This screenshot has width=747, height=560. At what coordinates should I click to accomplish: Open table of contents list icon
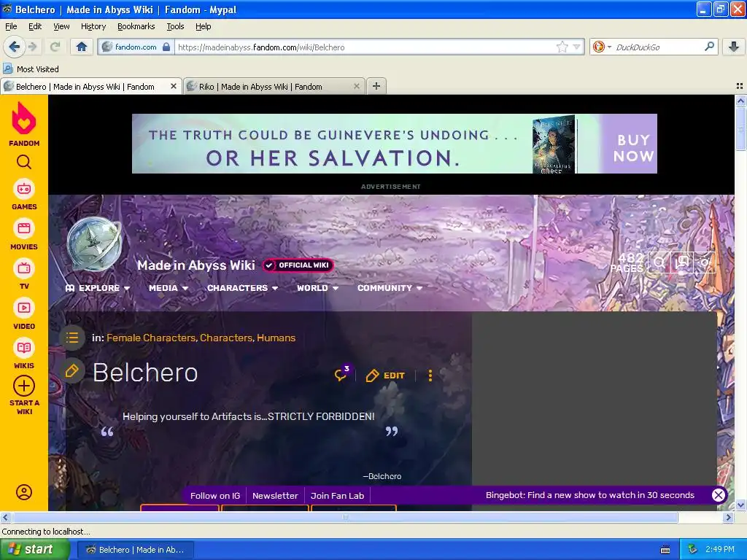coord(72,338)
